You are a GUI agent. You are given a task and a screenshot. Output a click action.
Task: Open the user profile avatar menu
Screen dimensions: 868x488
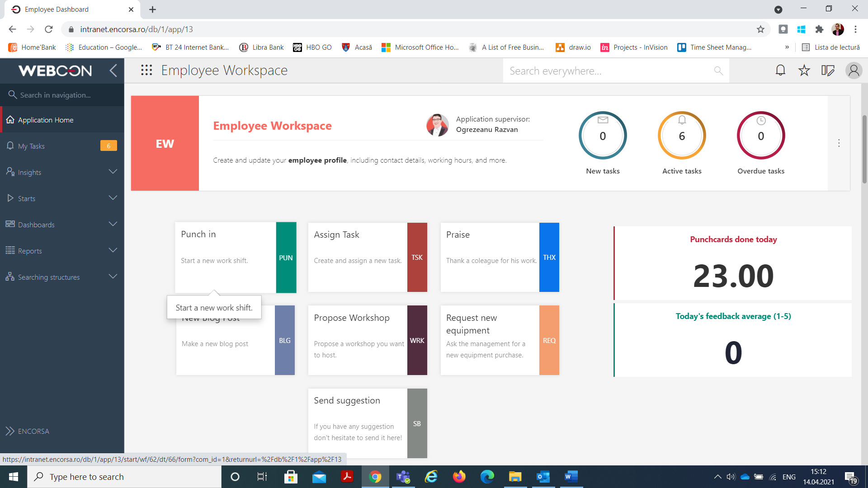tap(854, 70)
